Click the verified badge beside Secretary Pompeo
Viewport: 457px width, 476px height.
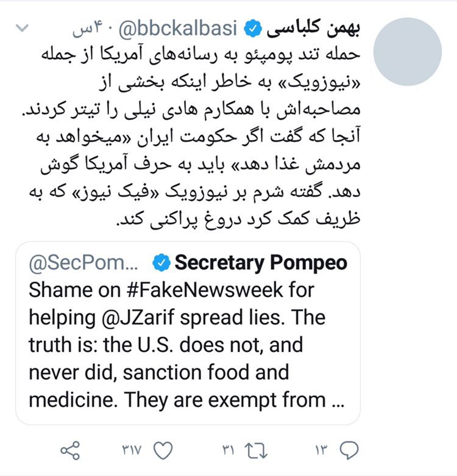pos(160,262)
